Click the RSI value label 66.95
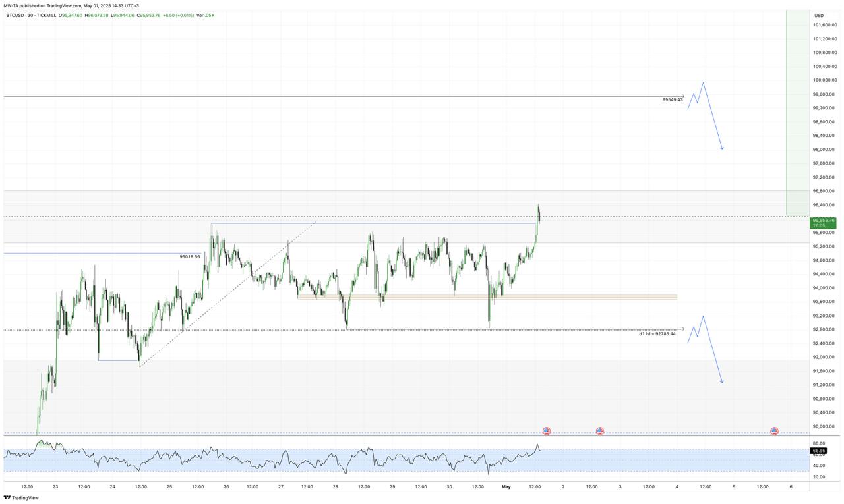Viewport: 844px width, 504px height. [x=818, y=451]
